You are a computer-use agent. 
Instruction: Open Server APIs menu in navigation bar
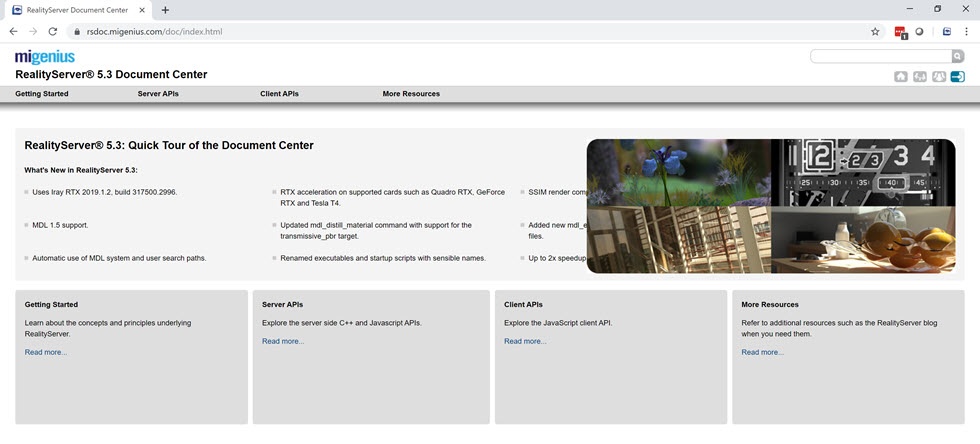[x=158, y=94]
